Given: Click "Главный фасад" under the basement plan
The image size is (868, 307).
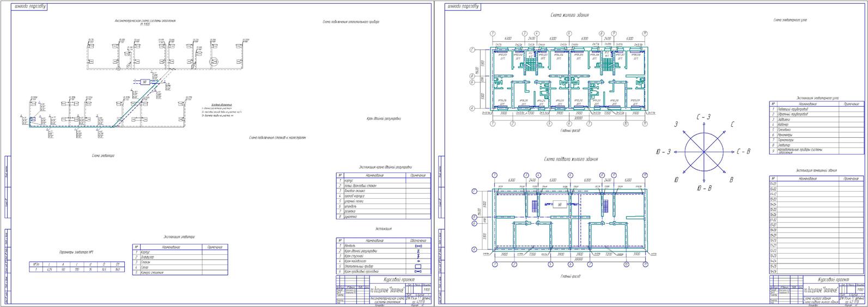Looking at the screenshot, I should (x=569, y=277).
